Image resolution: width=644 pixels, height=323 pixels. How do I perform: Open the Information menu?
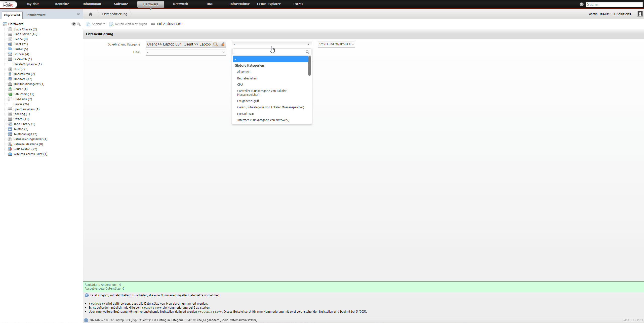point(92,4)
